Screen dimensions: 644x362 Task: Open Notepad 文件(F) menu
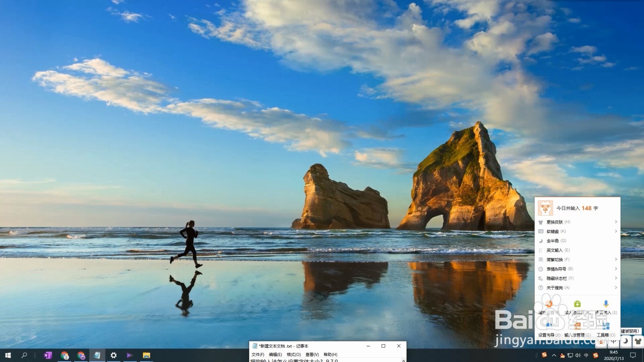click(x=258, y=354)
